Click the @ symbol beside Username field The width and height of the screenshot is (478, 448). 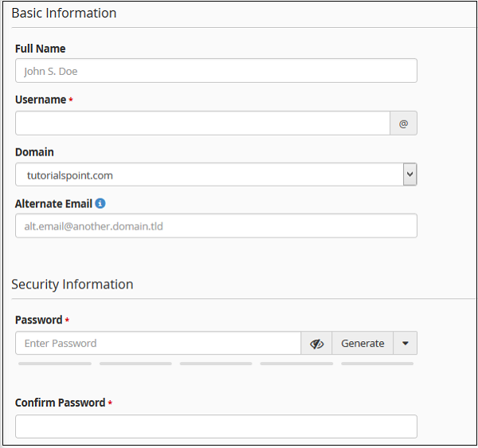[403, 124]
